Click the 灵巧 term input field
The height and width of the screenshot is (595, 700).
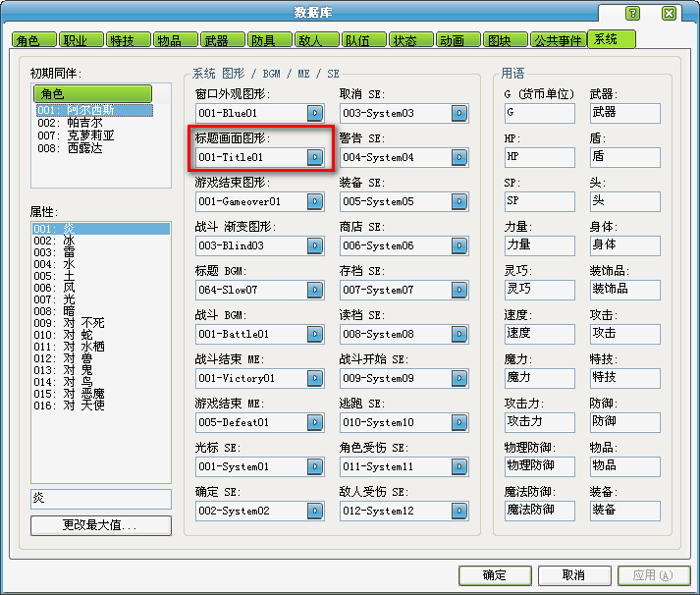[x=539, y=290]
